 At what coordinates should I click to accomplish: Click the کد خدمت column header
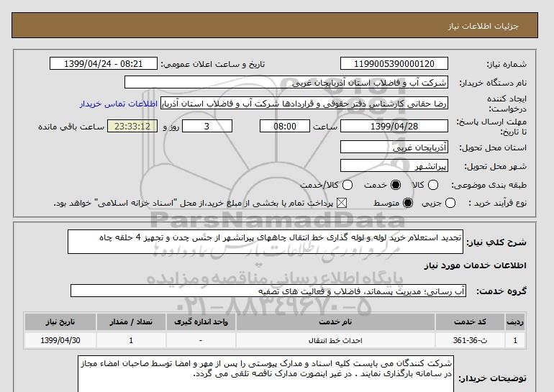[x=470, y=322]
